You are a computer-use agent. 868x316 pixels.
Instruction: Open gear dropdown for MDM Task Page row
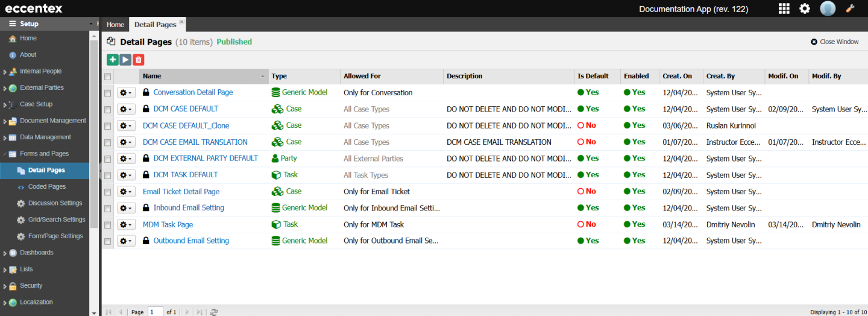pos(126,225)
